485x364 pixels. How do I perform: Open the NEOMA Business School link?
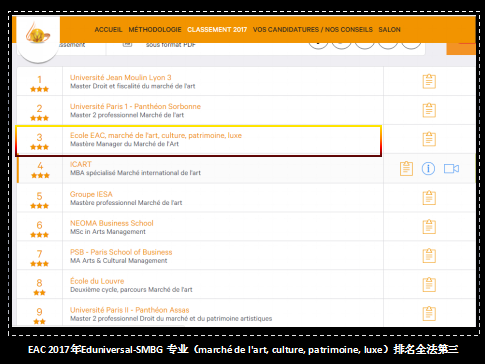(112, 223)
